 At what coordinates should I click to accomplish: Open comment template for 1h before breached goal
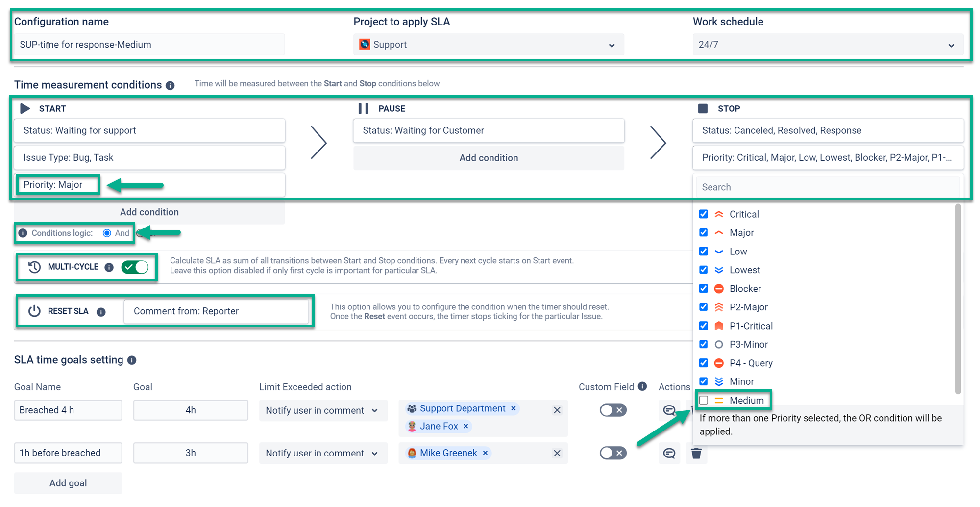click(x=669, y=453)
